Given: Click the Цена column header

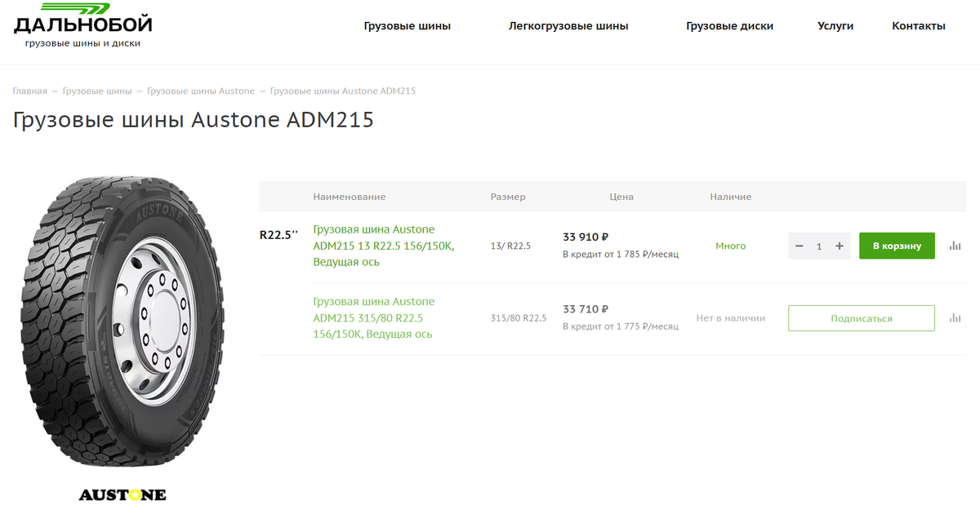Looking at the screenshot, I should coord(621,197).
